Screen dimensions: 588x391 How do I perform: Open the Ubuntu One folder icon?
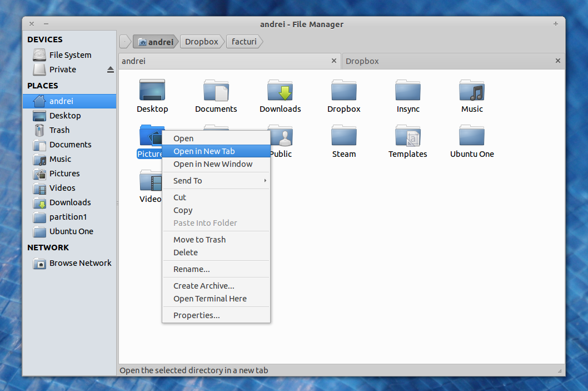(472, 136)
